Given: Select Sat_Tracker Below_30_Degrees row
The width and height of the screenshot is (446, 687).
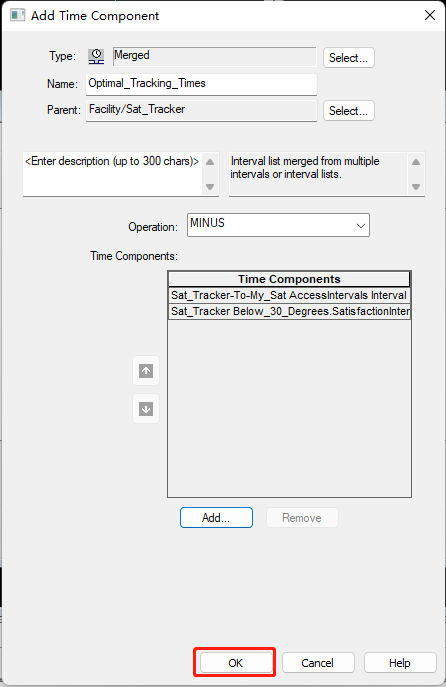Looking at the screenshot, I should click(x=289, y=312).
